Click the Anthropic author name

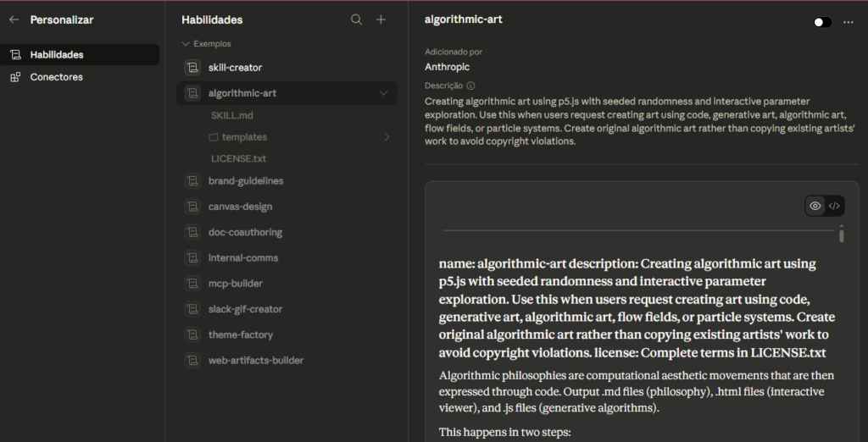(x=447, y=67)
